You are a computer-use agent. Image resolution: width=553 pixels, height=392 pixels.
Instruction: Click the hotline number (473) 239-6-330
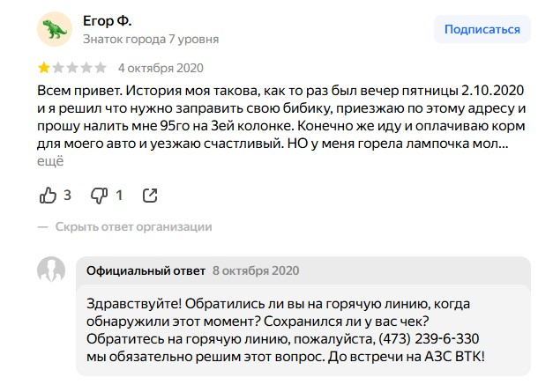click(427, 338)
